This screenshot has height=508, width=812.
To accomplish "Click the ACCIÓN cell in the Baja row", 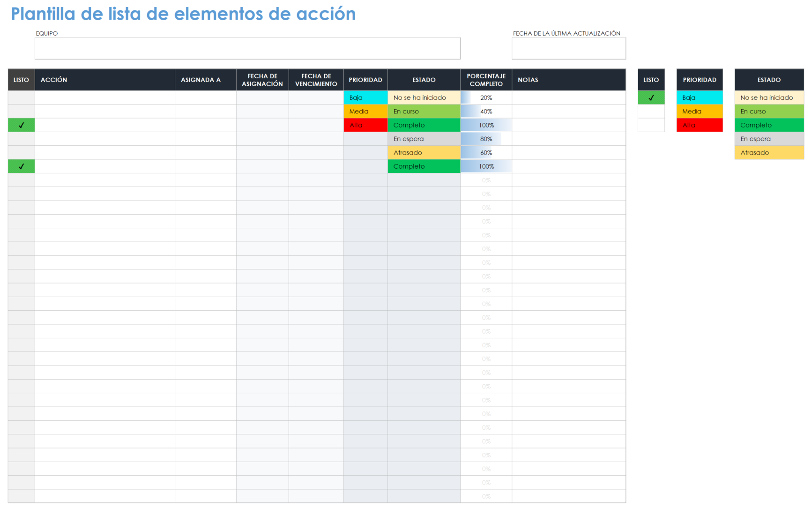I will pyautogui.click(x=105, y=97).
